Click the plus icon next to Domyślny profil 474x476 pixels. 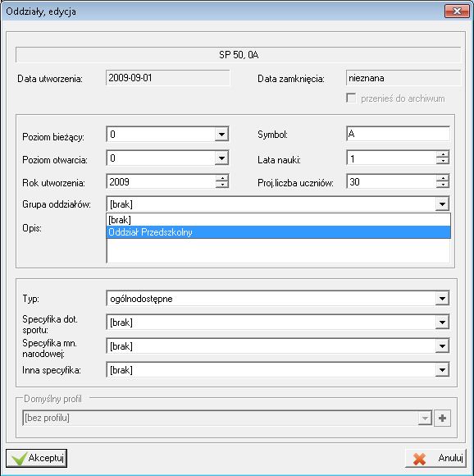443,418
